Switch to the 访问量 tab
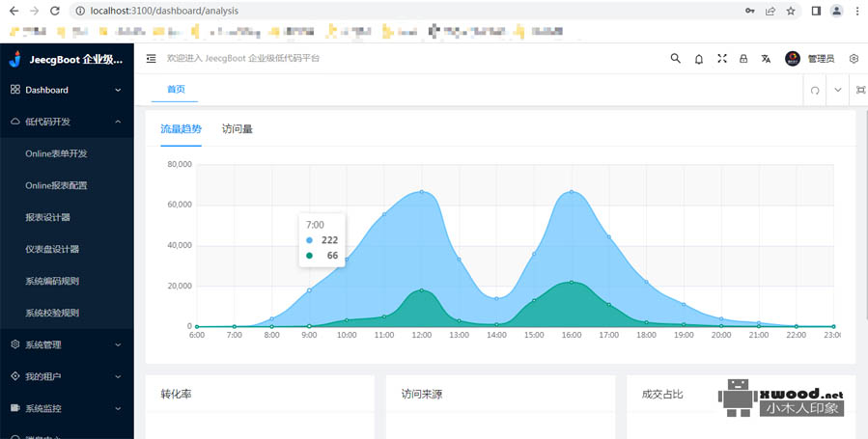This screenshot has height=439, width=868. [238, 128]
